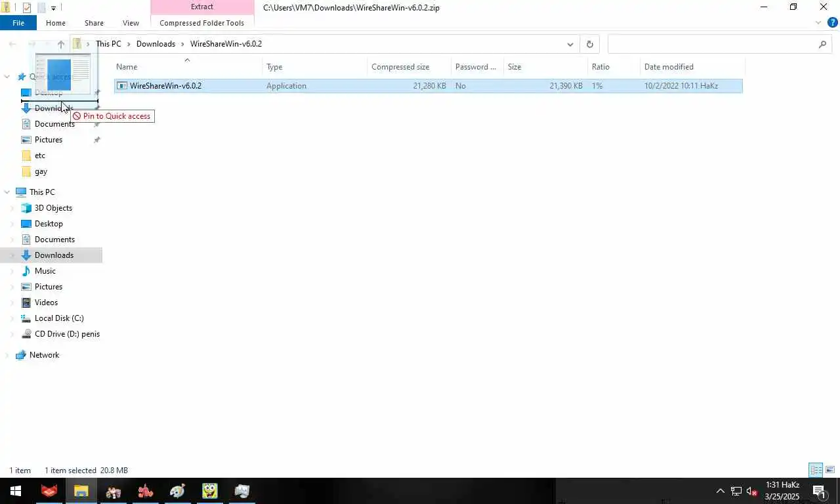The image size is (840, 504).
Task: Expand the breadcrumb chevron after This PC
Action: (129, 44)
